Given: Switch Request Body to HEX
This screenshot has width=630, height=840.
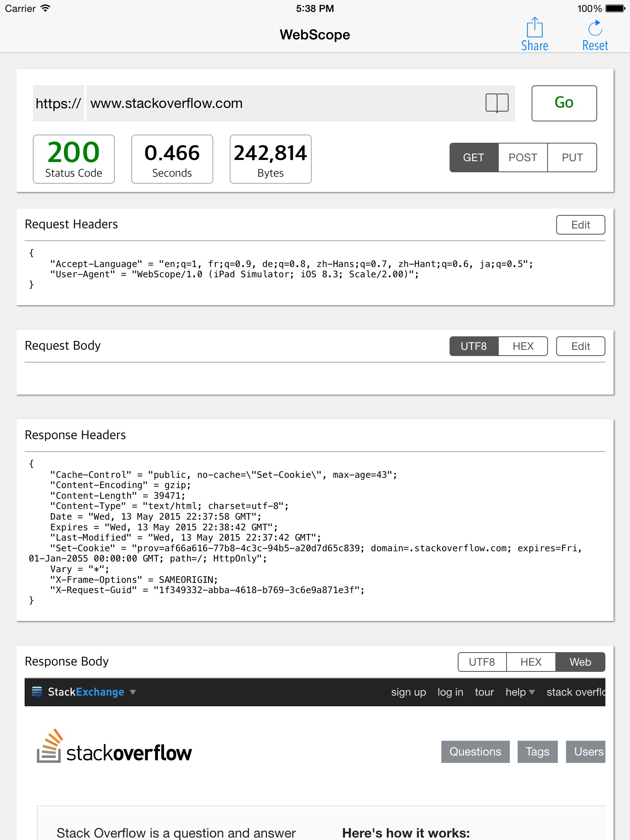Looking at the screenshot, I should click(x=523, y=346).
